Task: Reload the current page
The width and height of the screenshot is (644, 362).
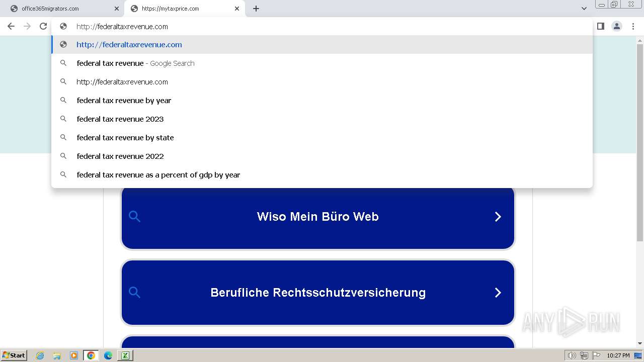Action: point(43,26)
